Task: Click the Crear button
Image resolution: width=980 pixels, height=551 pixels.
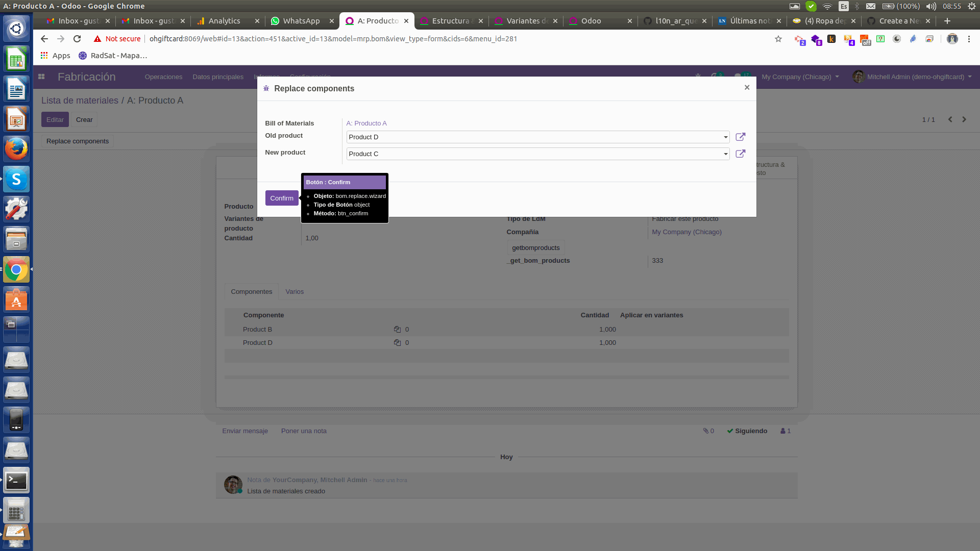Action: 84,120
